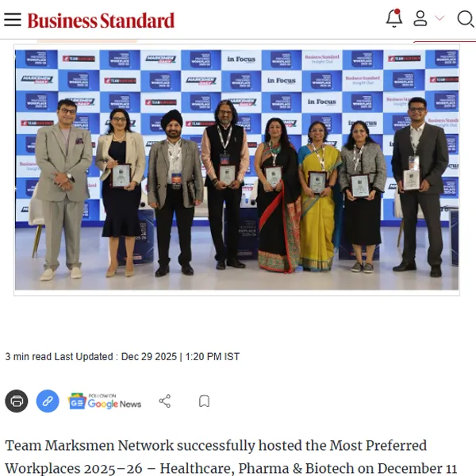Viewport: 476px width, 476px height.
Task: Click the 'Most Preferred' text in the article
Action: pyautogui.click(x=378, y=445)
